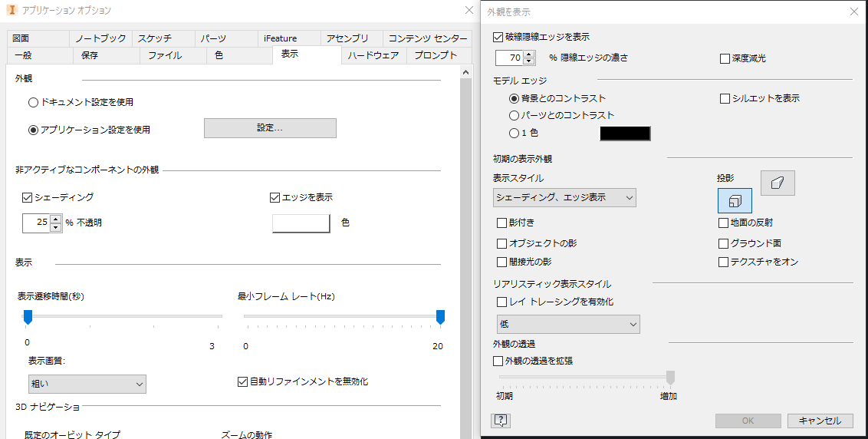Switch to the プロンプト tab
The height and width of the screenshot is (439, 868).
click(x=439, y=55)
